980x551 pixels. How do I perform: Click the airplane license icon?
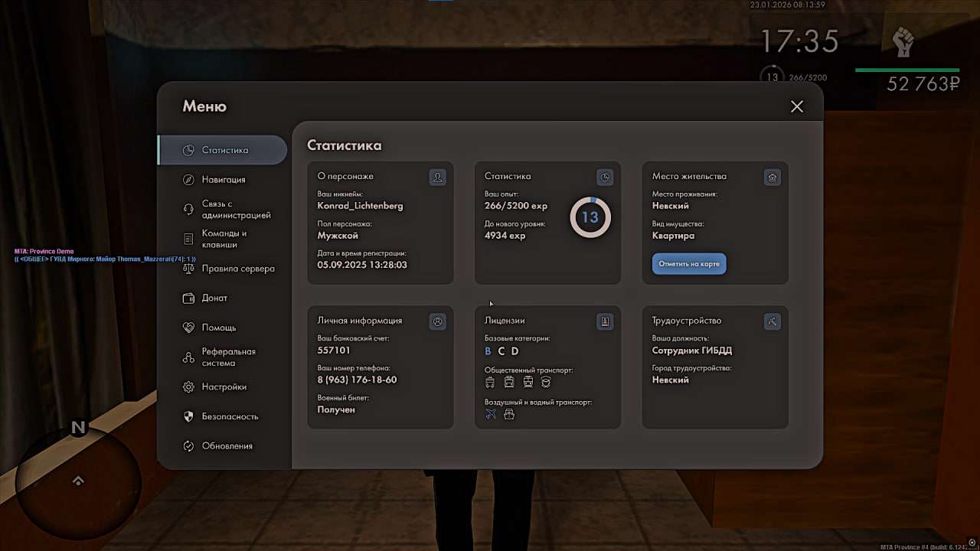491,414
